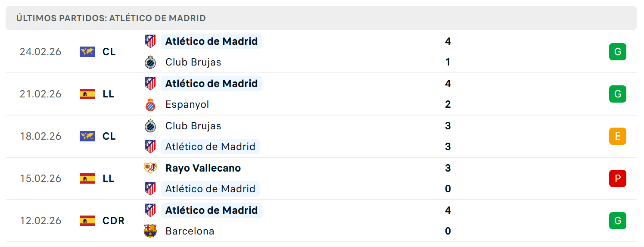Click Champions League flag icon on 24.02.26
Image resolution: width=644 pixels, height=247 pixels.
pyautogui.click(x=87, y=52)
